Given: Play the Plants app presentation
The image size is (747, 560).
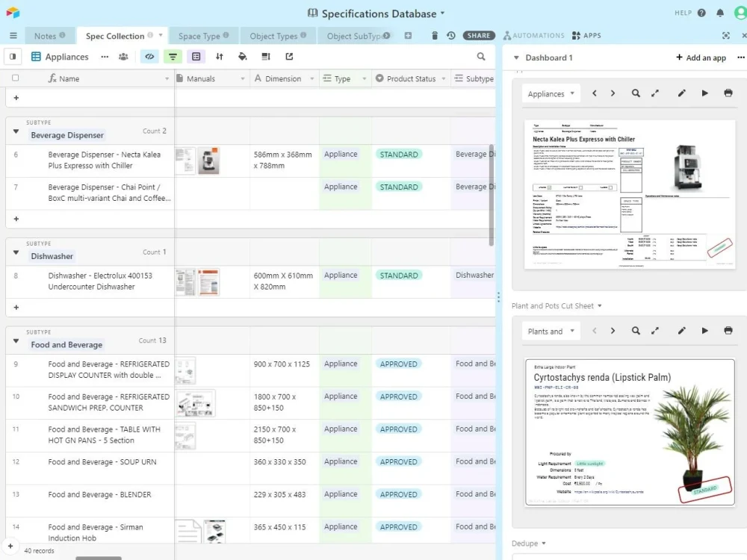Looking at the screenshot, I should pyautogui.click(x=705, y=331).
